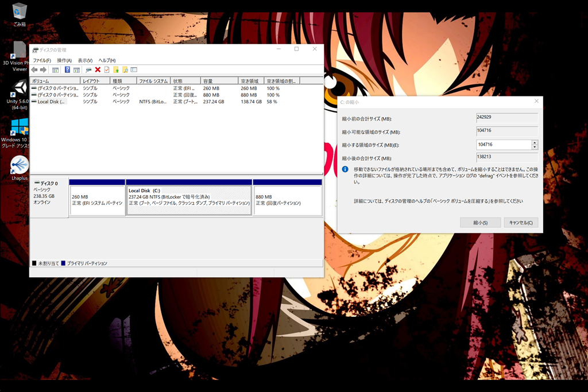Click the disk connect icon left of red X
Image resolution: width=588 pixels, height=392 pixels.
(x=88, y=69)
